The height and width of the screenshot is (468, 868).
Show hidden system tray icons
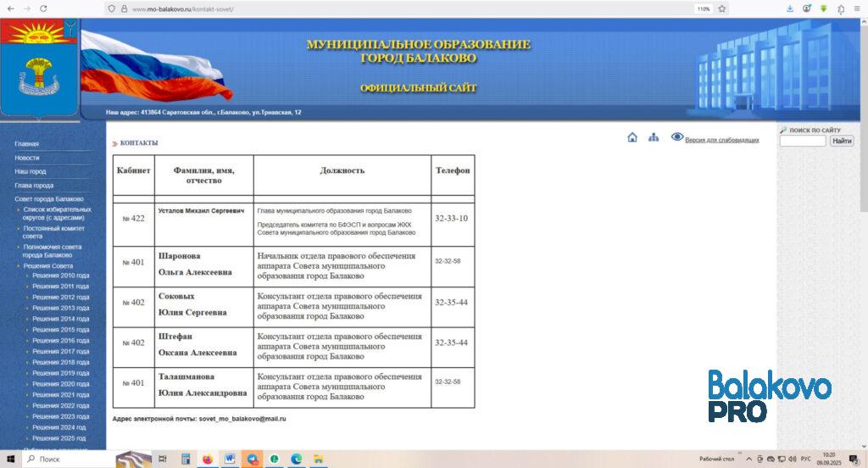coord(749,460)
